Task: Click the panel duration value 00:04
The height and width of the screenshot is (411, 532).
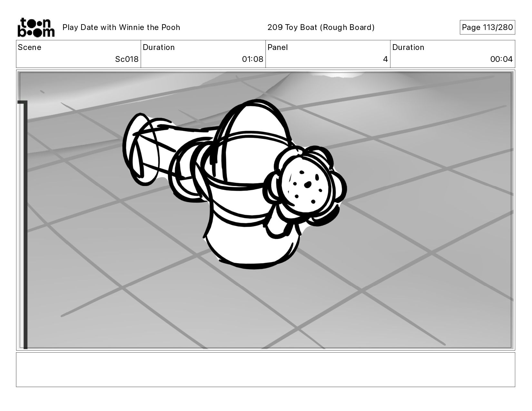Action: pos(501,59)
